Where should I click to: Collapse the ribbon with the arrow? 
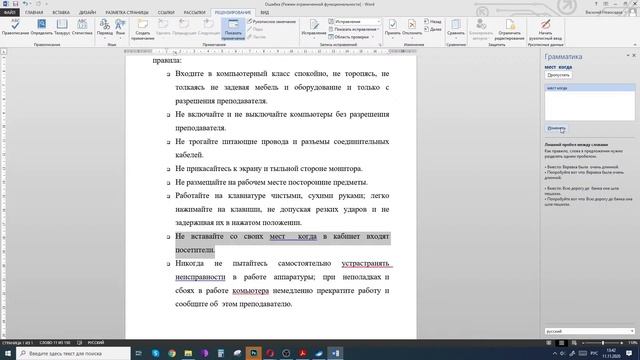(x=635, y=44)
